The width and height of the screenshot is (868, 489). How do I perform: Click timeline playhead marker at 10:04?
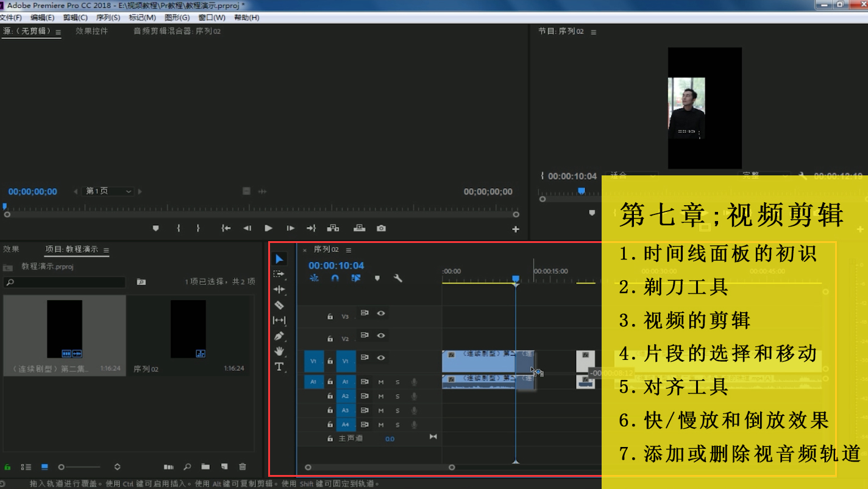(516, 279)
